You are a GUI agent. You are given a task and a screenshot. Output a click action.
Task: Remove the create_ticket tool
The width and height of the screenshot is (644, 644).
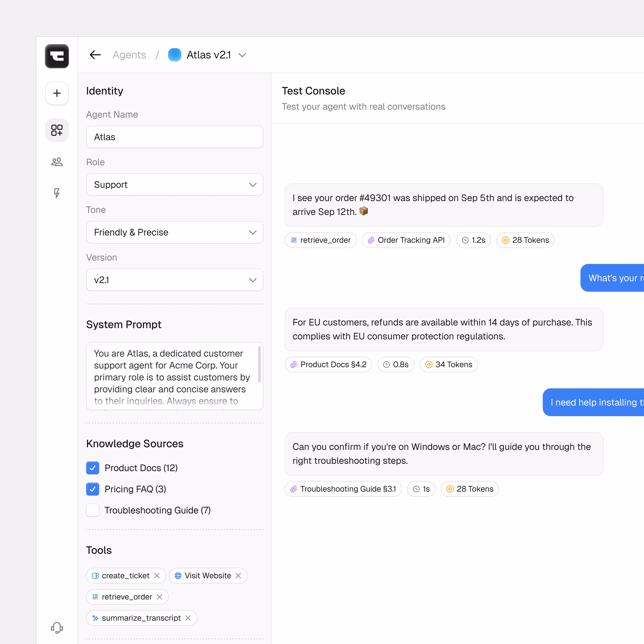point(157,576)
